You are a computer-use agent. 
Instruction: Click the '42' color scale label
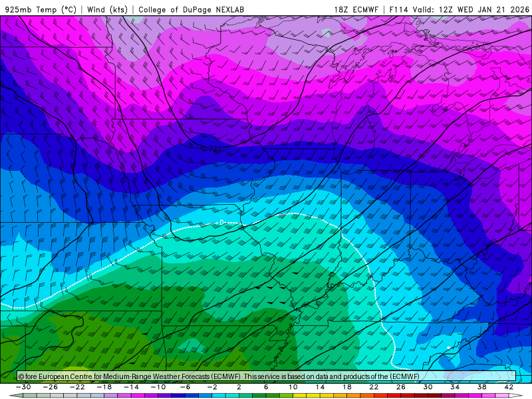(509, 387)
